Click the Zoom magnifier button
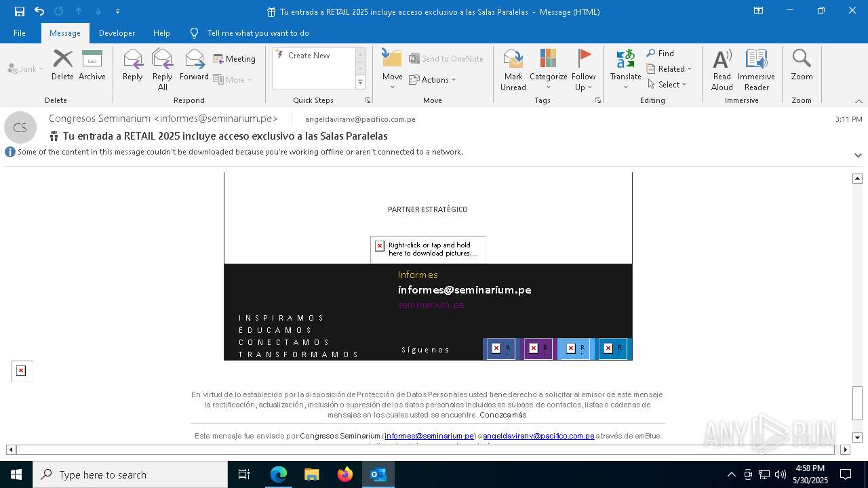The image size is (868, 488). 802,65
